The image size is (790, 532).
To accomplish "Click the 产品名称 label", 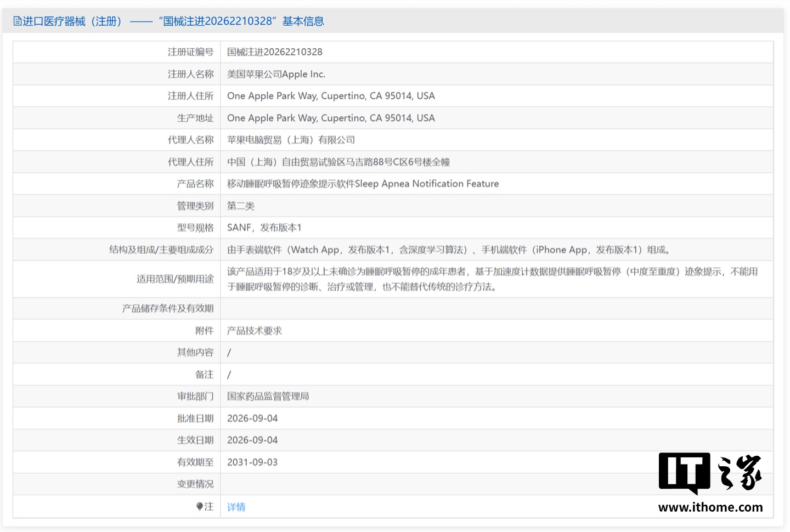I will point(195,184).
